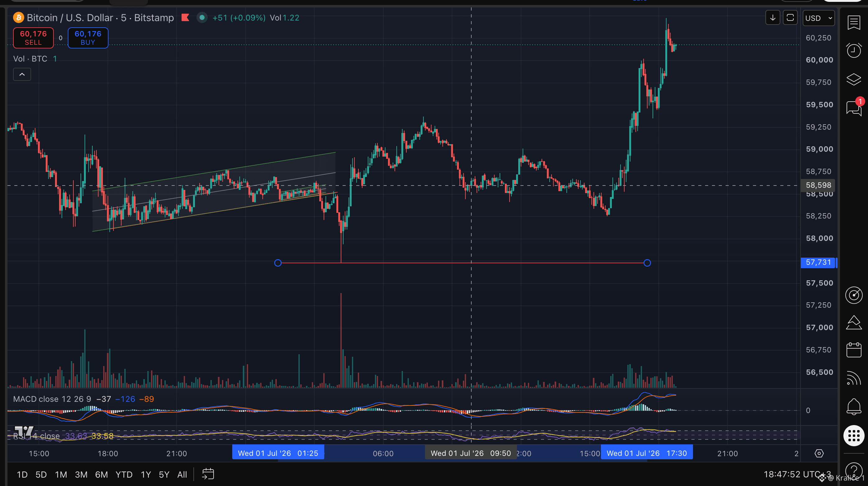This screenshot has width=868, height=486.
Task: Click the 60,000 price axis label
Action: click(x=819, y=60)
